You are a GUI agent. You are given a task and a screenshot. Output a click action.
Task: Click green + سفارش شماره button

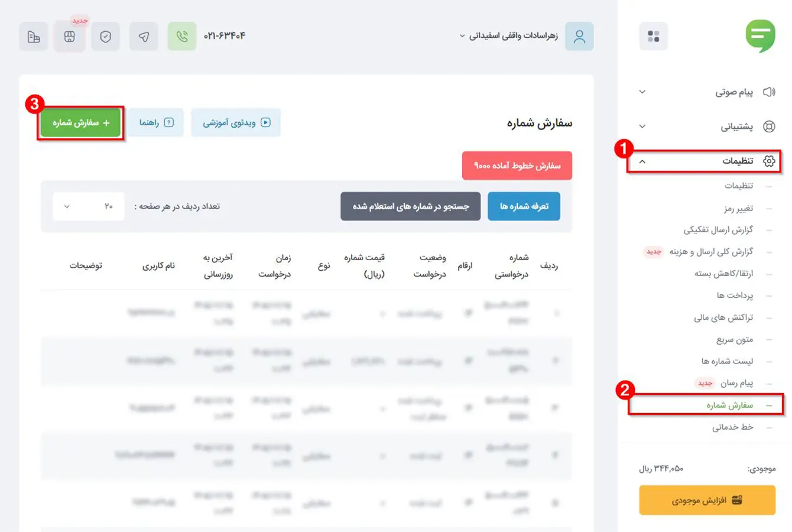(x=80, y=123)
